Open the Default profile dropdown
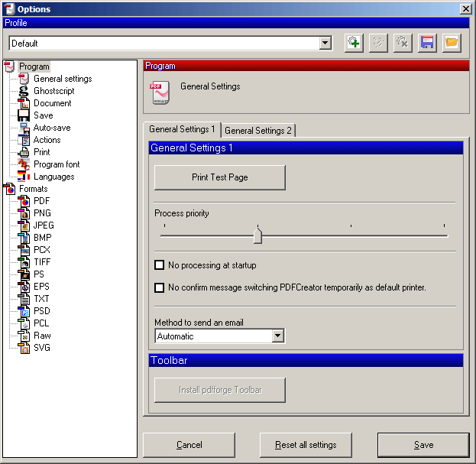The width and height of the screenshot is (476, 464). tap(325, 43)
